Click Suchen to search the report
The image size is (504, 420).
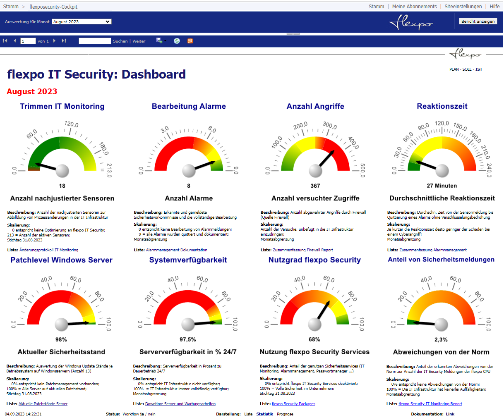coord(120,41)
